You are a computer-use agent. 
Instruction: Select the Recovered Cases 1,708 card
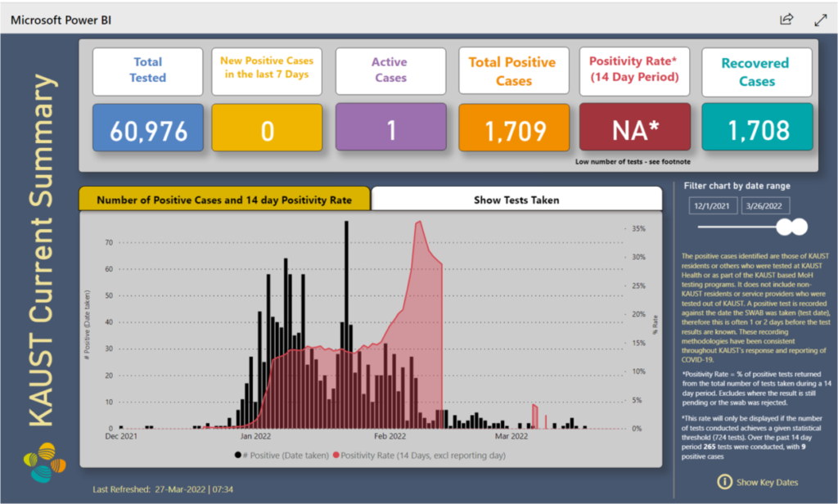point(757,128)
